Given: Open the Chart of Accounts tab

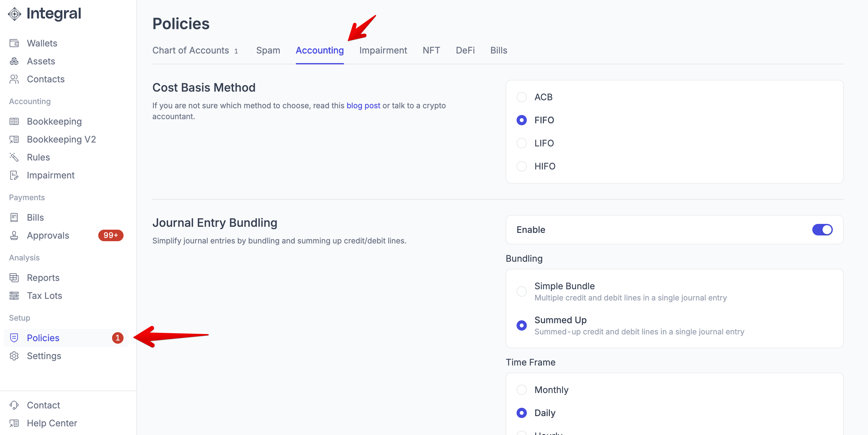Looking at the screenshot, I should pos(191,50).
